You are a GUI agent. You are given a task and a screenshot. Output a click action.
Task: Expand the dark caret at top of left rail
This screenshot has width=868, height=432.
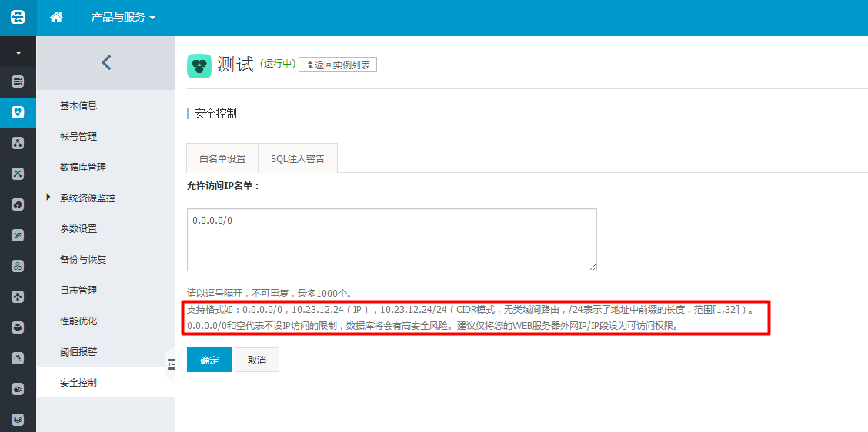click(x=18, y=53)
